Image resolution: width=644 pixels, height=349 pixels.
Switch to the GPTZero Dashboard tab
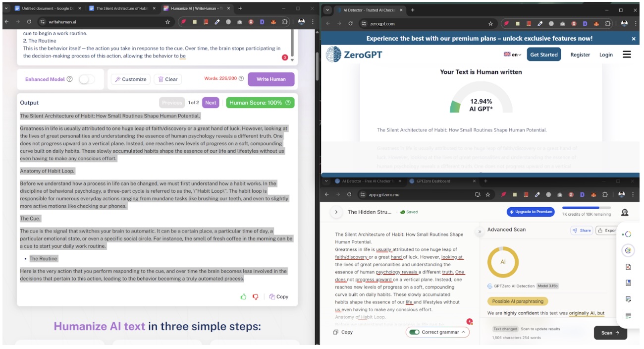tap(441, 181)
